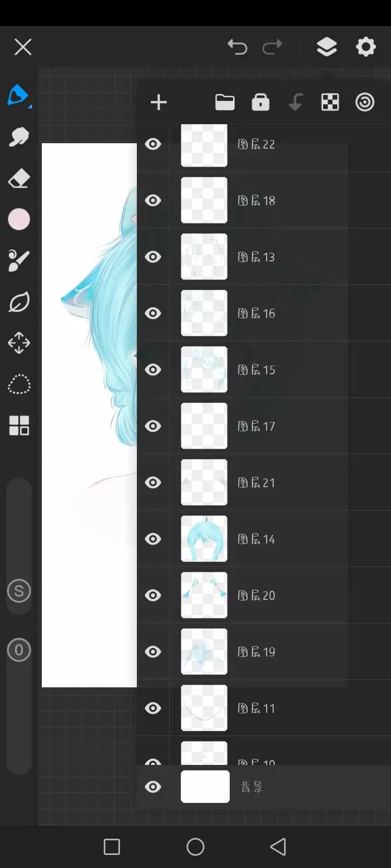Undo the last action
Screen dimensions: 391x868
(x=237, y=47)
